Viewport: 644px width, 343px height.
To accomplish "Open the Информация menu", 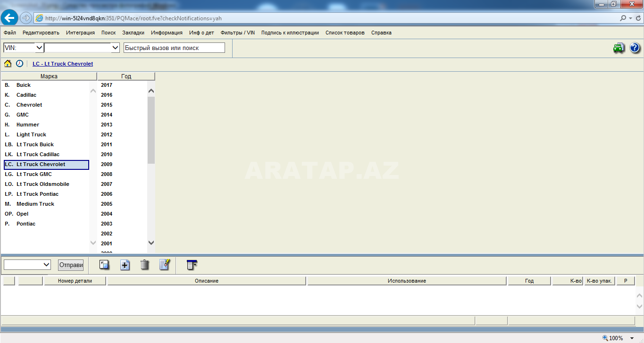I will [167, 33].
